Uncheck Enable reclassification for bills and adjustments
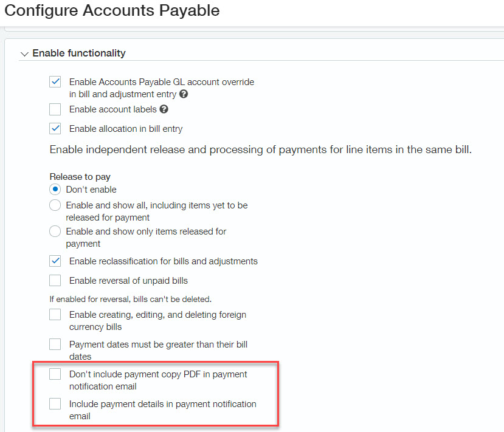The width and height of the screenshot is (504, 432). click(55, 261)
